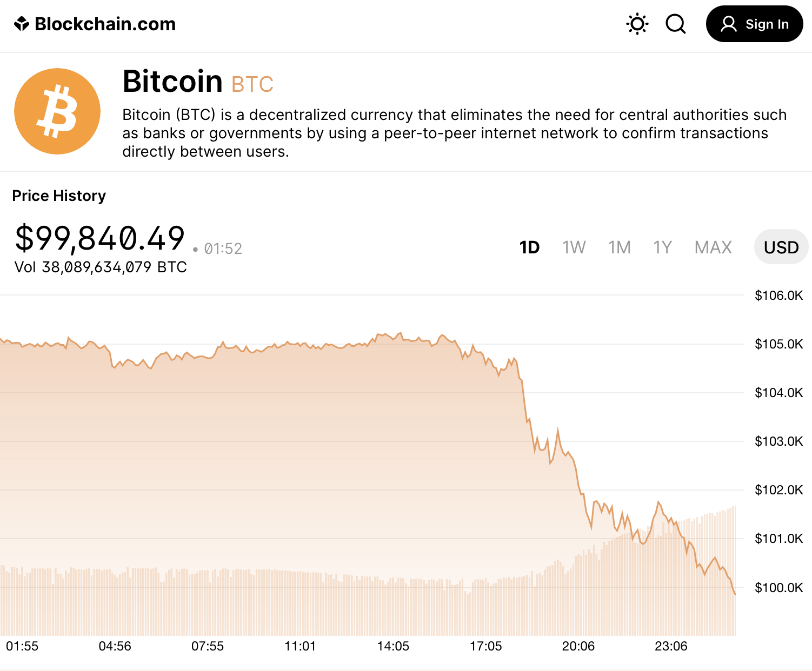Click the Blockchain.com logo icon

coord(22,24)
